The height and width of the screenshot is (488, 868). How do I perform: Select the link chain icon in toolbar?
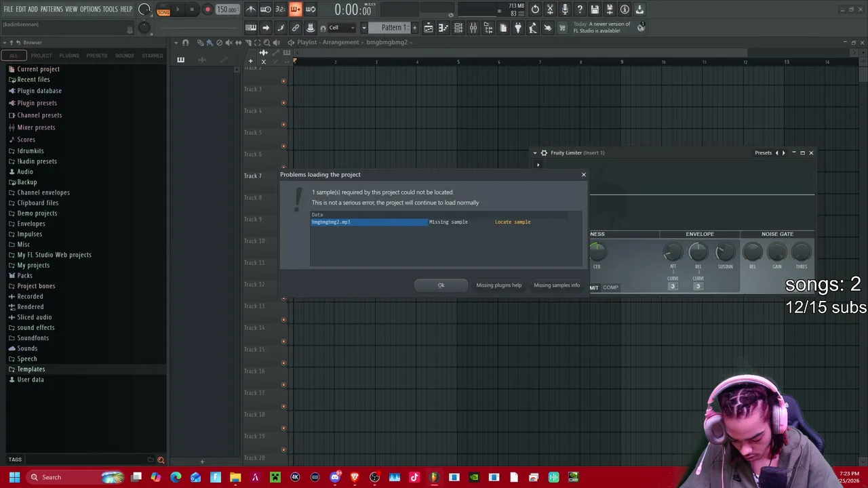point(296,28)
